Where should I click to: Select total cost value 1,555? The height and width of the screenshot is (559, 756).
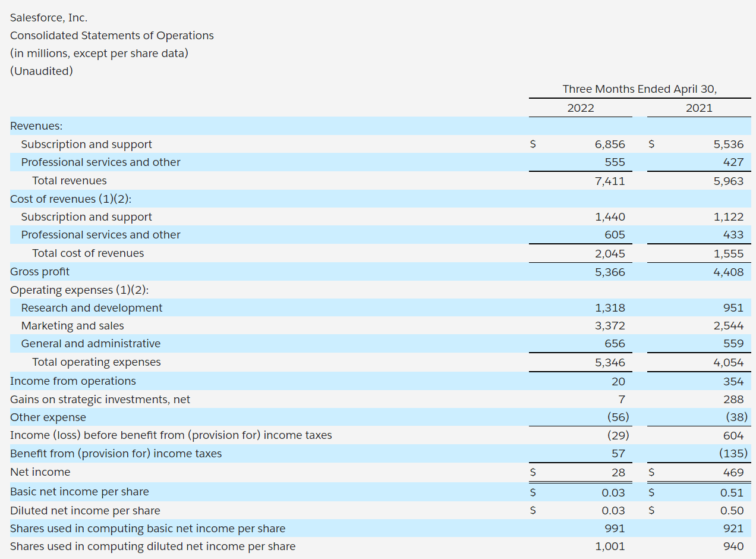729,254
